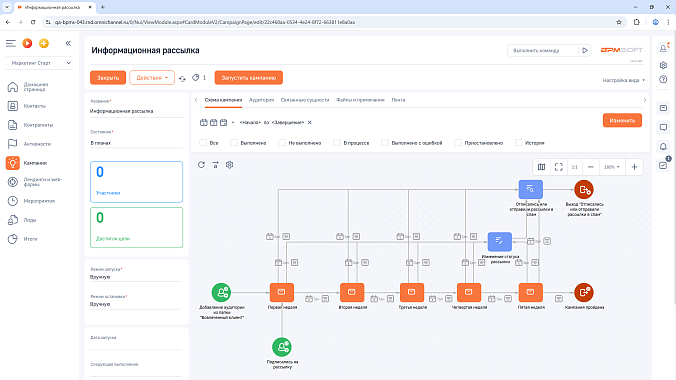
Task: Click the Изменить button
Action: point(622,120)
